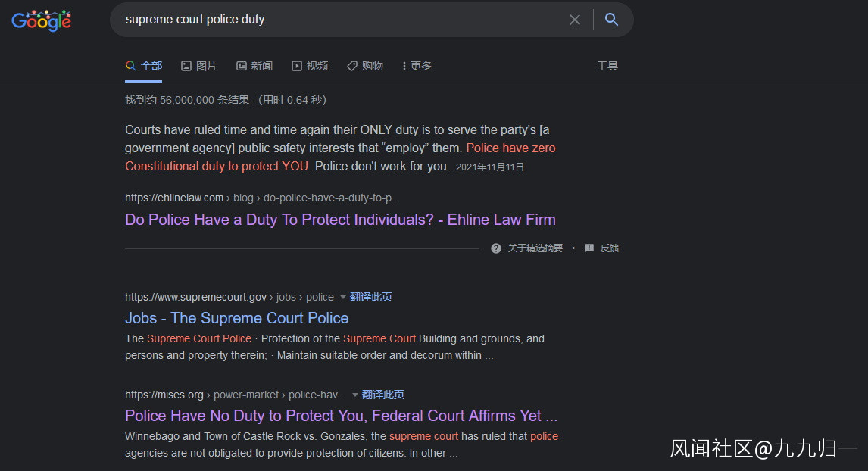
Task: Clear the search box with the X icon
Action: (575, 20)
